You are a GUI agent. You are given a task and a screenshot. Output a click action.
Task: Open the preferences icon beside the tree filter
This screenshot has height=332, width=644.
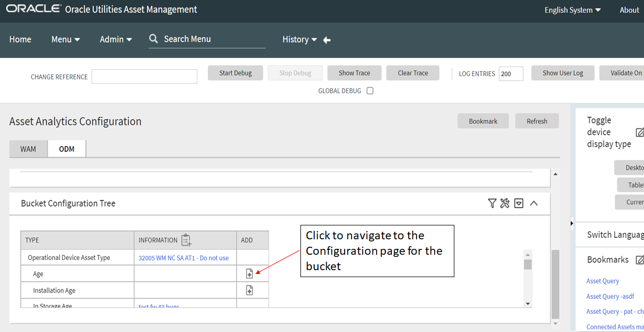pyautogui.click(x=519, y=203)
